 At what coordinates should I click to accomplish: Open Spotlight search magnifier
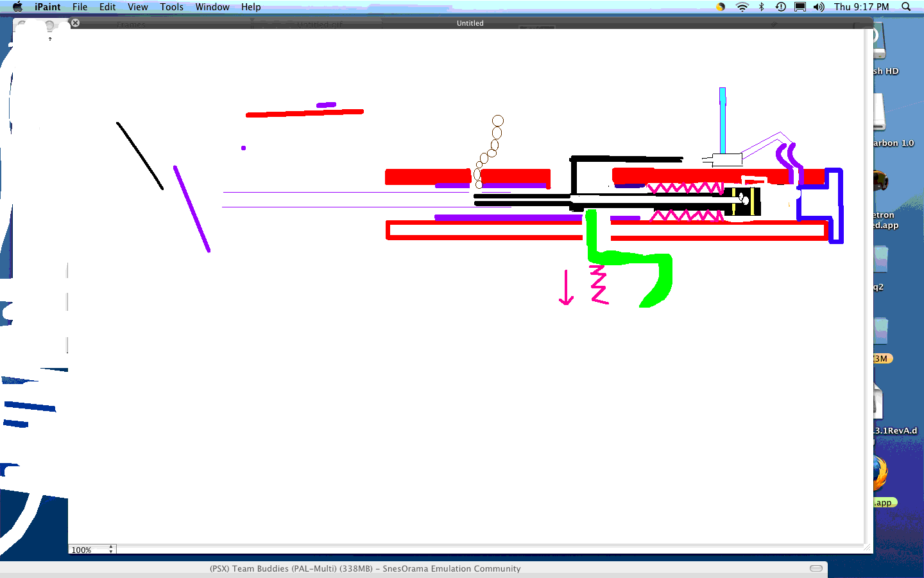[906, 7]
